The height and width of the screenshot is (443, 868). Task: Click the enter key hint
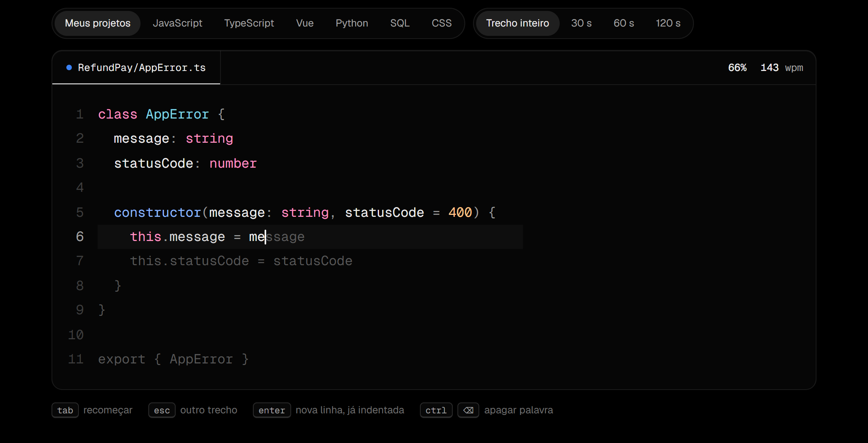[x=272, y=410]
